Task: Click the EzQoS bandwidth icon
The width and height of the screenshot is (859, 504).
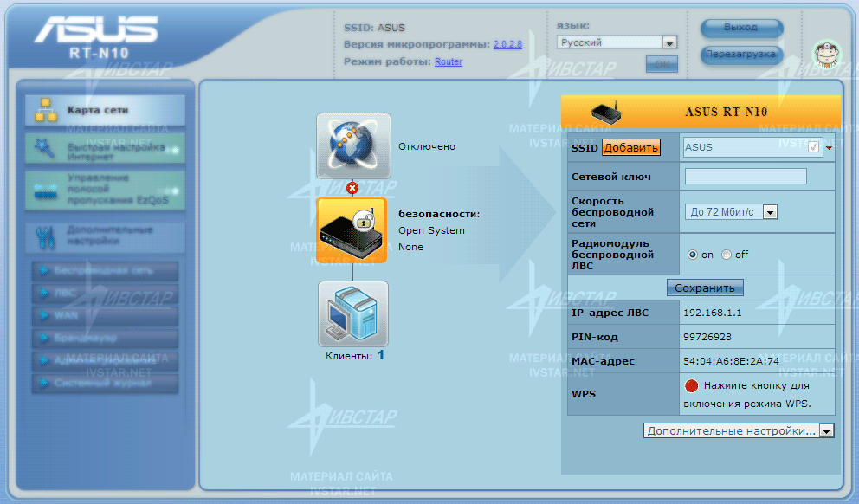Action: coord(46,191)
